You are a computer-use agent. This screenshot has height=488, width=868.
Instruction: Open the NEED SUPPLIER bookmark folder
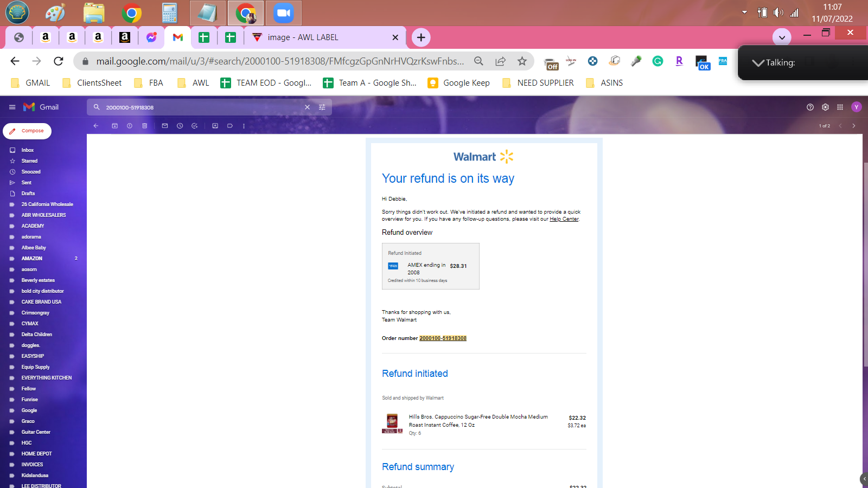(x=538, y=83)
